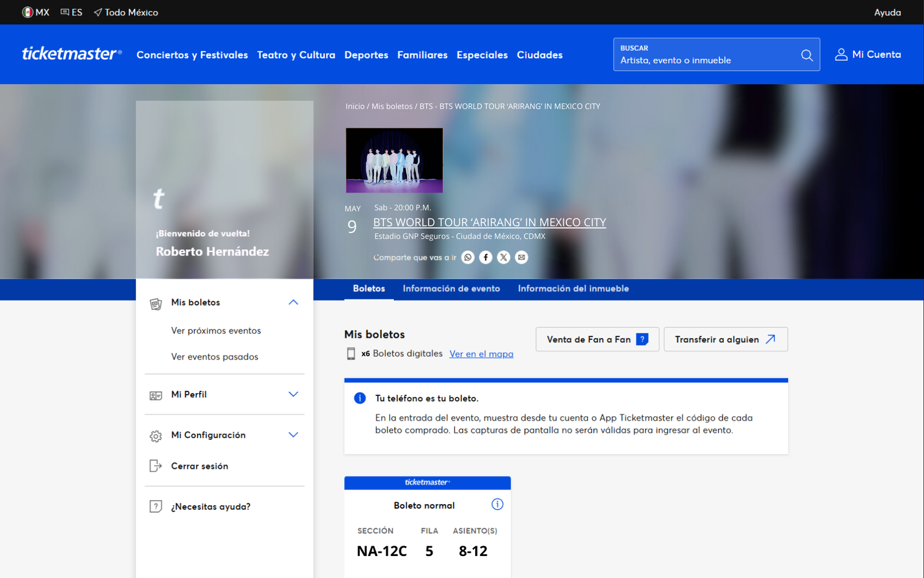Image resolution: width=924 pixels, height=578 pixels.
Task: Switch to Información de evento tab
Action: point(451,288)
